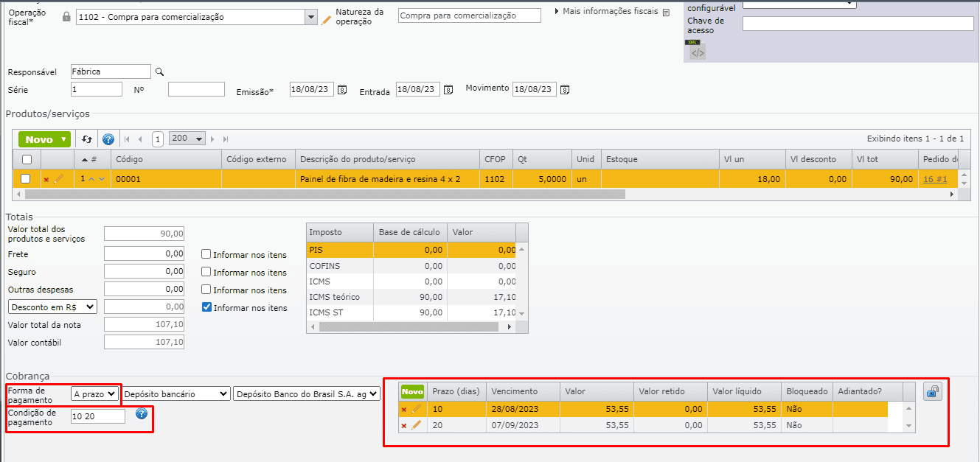Click the help icon in products toolbar

[x=108, y=139]
